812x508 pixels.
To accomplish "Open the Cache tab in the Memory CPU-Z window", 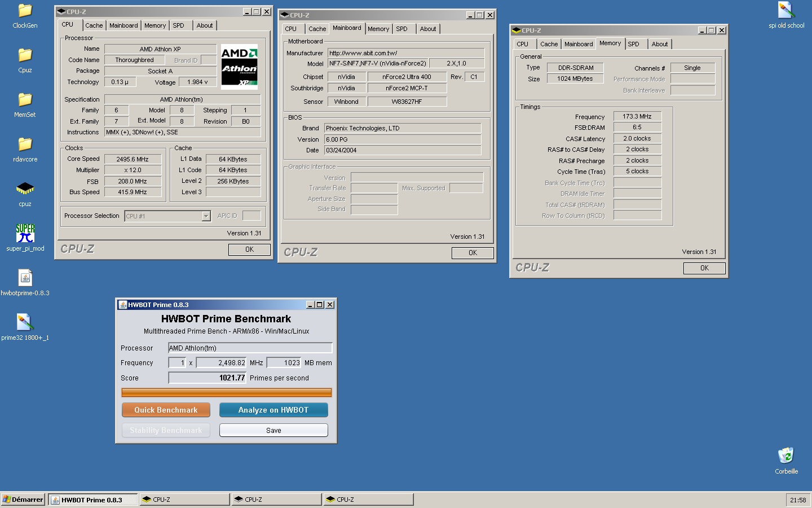I will click(x=549, y=44).
